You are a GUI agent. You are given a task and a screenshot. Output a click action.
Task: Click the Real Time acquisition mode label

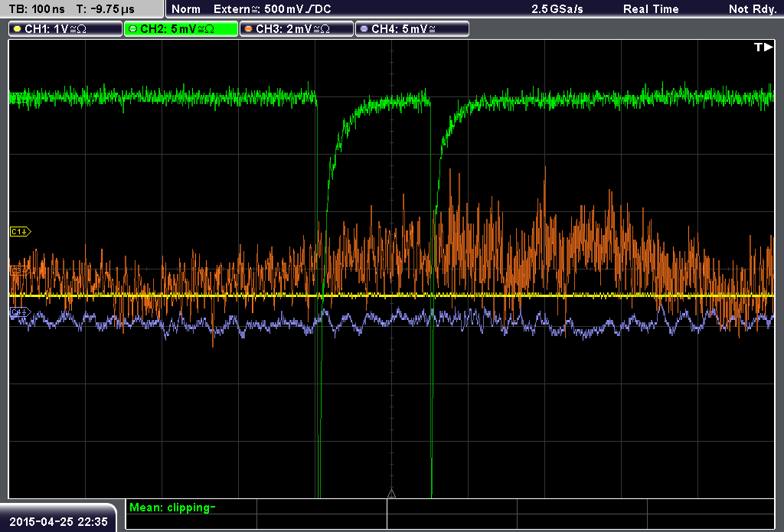coord(651,9)
